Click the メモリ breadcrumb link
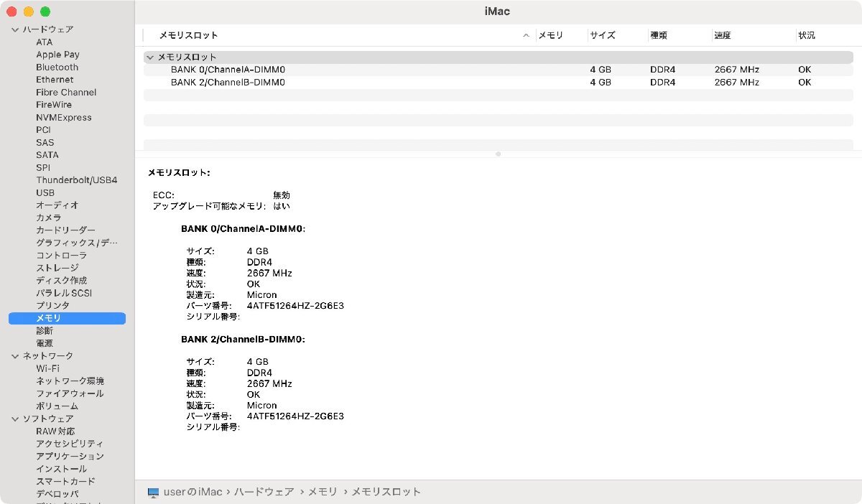Screen dimensions: 862x504 click(323, 492)
